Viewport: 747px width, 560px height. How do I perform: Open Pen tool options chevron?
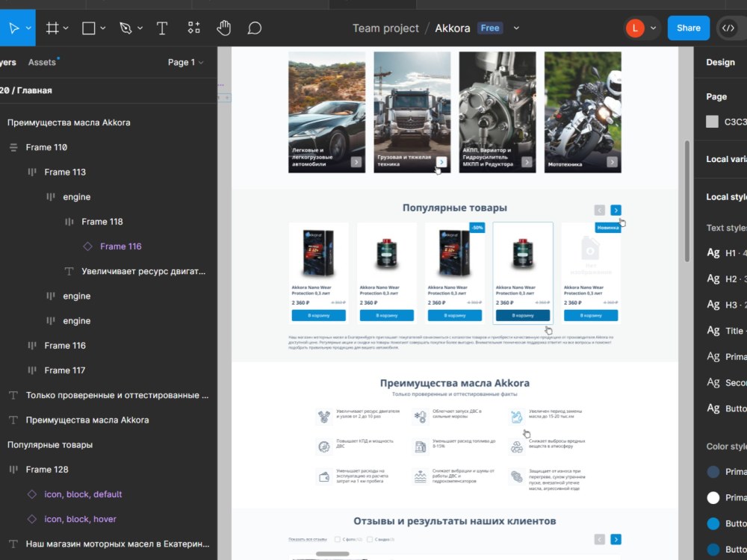coord(140,28)
